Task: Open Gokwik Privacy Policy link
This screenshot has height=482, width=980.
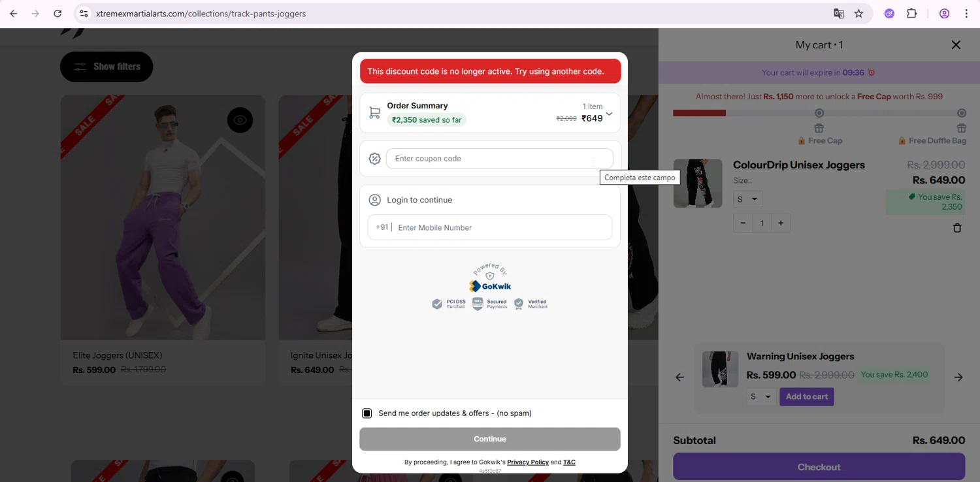Action: [x=528, y=462]
